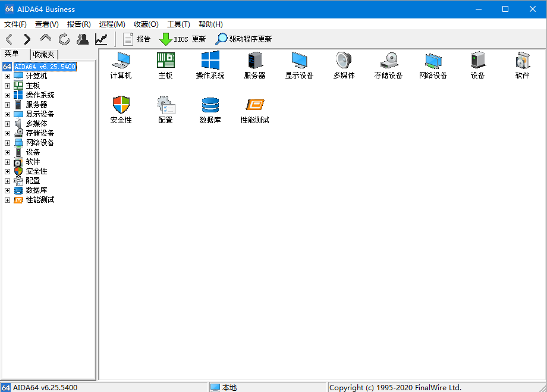The height and width of the screenshot is (392, 547).
Task: Click the Forward arrow toolbar button
Action: [27, 39]
